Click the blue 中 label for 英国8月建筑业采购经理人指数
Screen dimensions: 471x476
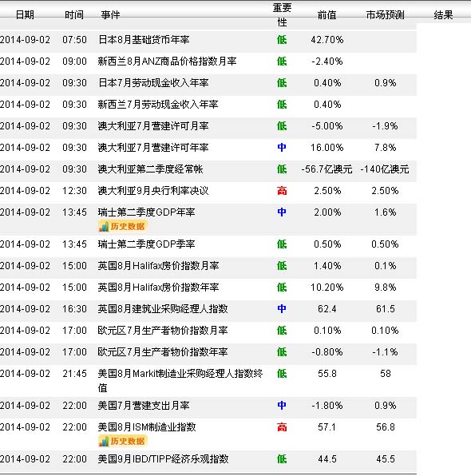click(x=282, y=309)
